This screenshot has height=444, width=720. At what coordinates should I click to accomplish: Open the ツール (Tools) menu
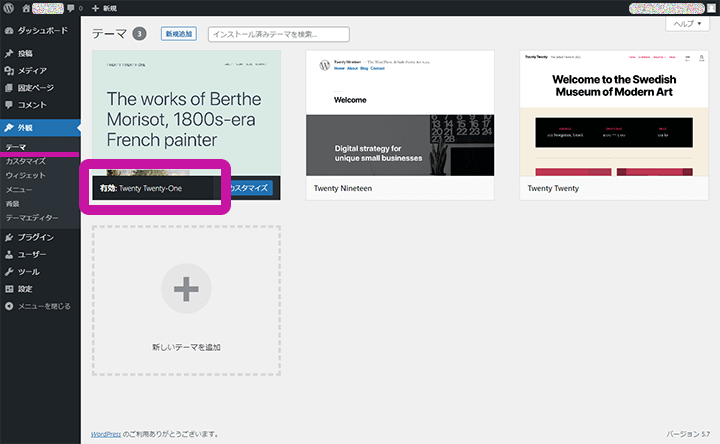click(28, 271)
